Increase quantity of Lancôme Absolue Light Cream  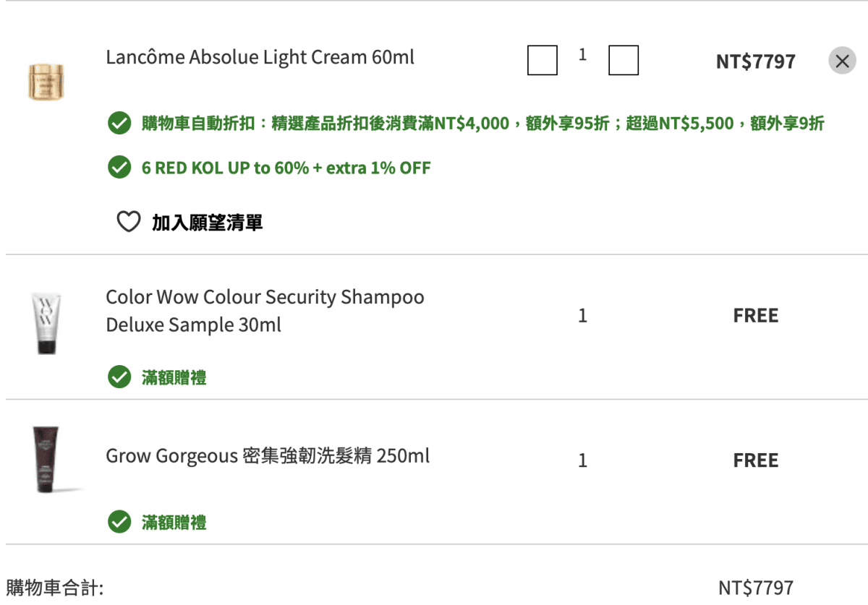[x=624, y=60]
